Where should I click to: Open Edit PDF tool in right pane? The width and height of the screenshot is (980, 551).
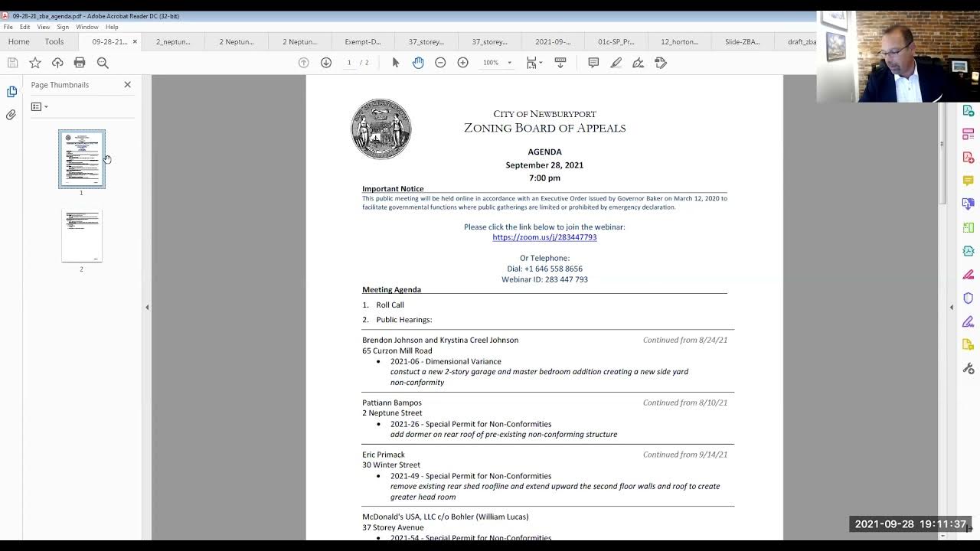coord(969,135)
